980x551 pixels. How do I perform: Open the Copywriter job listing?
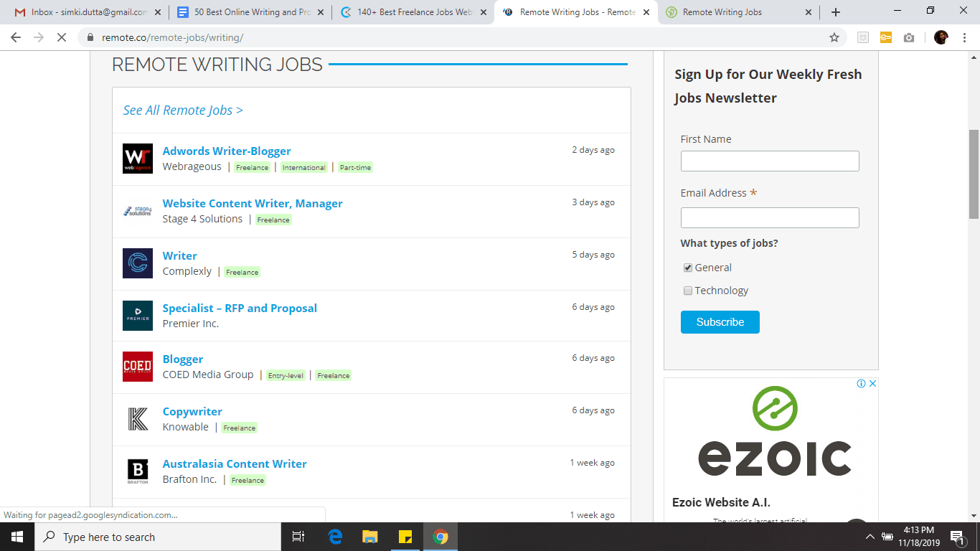point(192,411)
